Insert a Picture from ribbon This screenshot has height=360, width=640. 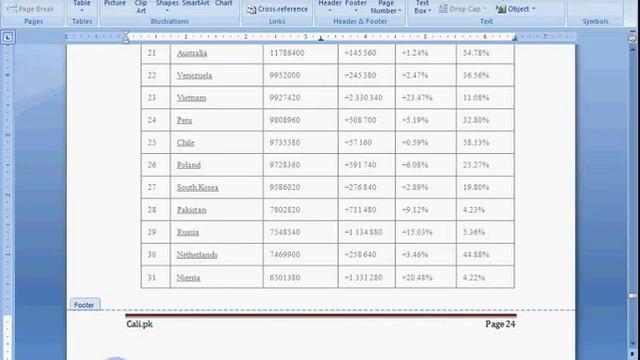point(115,4)
